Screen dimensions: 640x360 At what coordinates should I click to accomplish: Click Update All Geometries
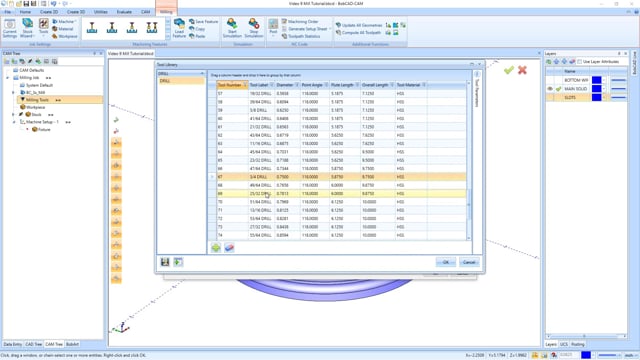359,25
